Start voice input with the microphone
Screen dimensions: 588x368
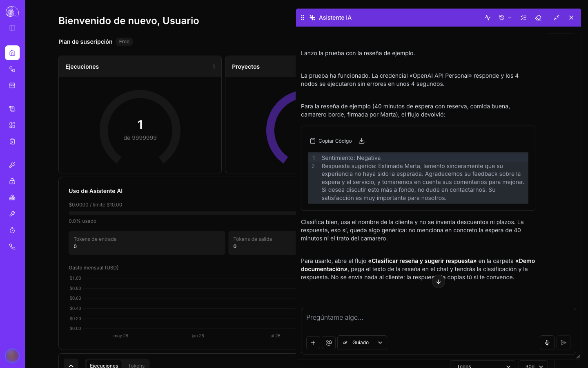[547, 343]
